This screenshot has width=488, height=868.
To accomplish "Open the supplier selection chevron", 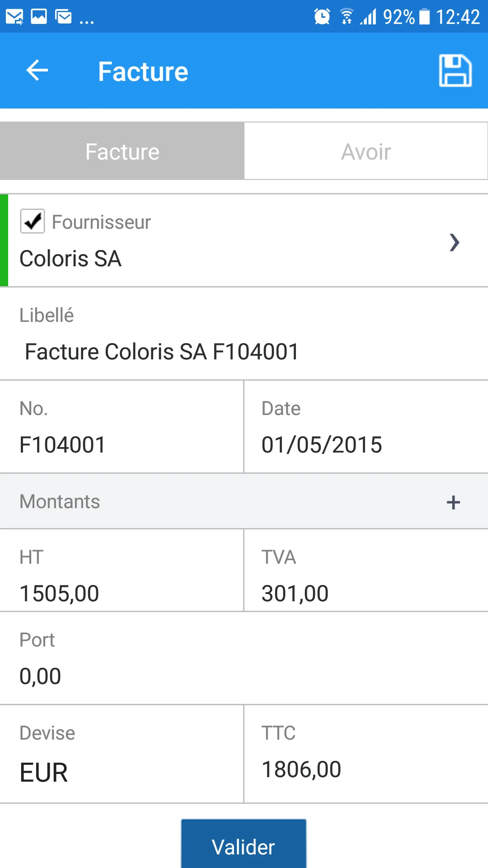I will click(455, 242).
